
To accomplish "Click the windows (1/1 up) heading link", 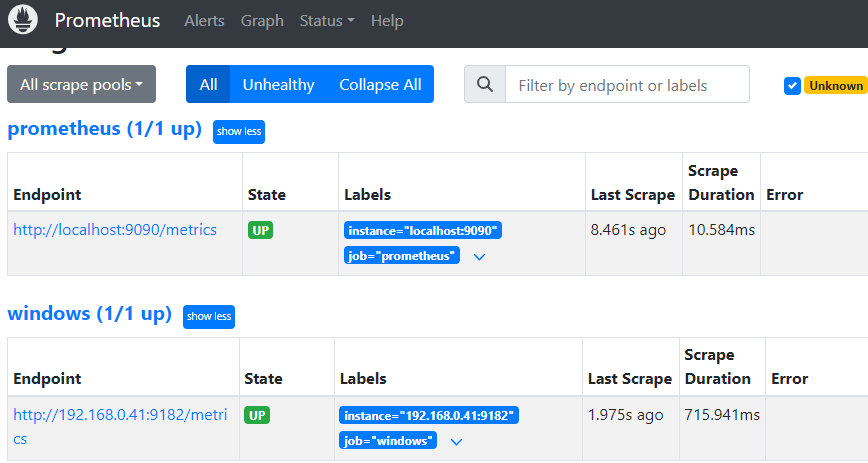I will pos(90,314).
